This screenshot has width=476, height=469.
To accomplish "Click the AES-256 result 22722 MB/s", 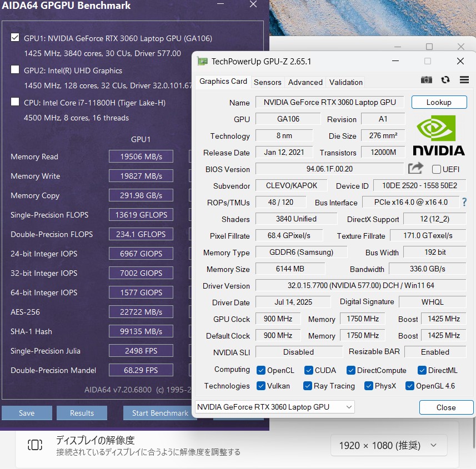I will click(x=141, y=312).
